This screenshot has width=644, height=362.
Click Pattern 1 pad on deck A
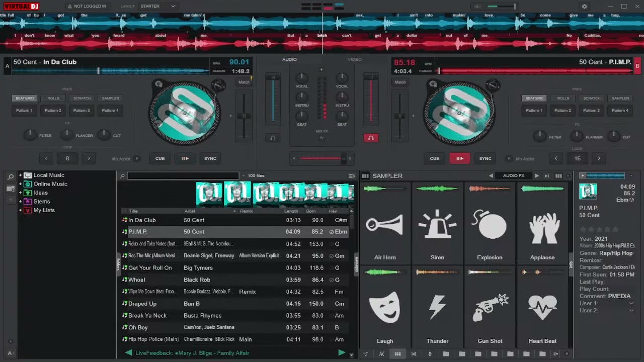coord(24,111)
